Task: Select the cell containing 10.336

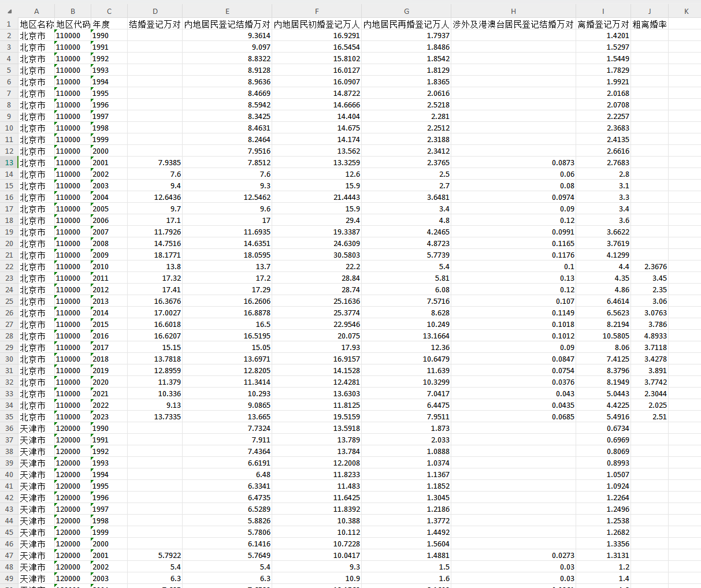Action: click(155, 393)
